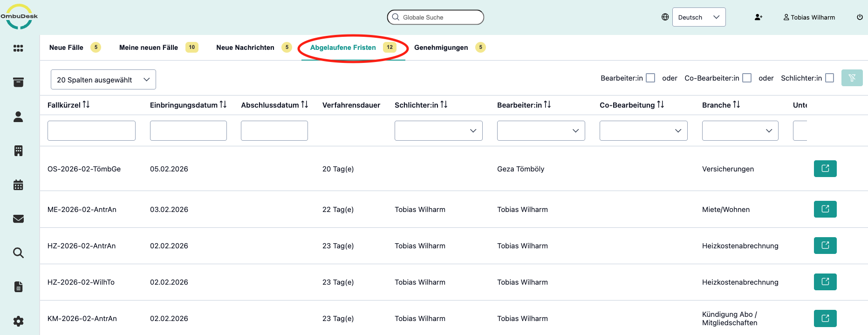
Task: Click the power logout icon
Action: point(860,17)
